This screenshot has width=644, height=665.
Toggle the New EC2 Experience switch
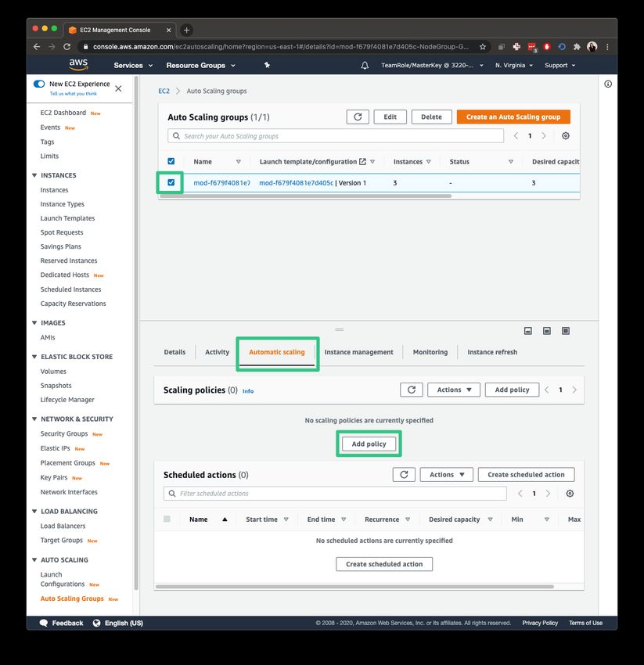click(x=39, y=84)
